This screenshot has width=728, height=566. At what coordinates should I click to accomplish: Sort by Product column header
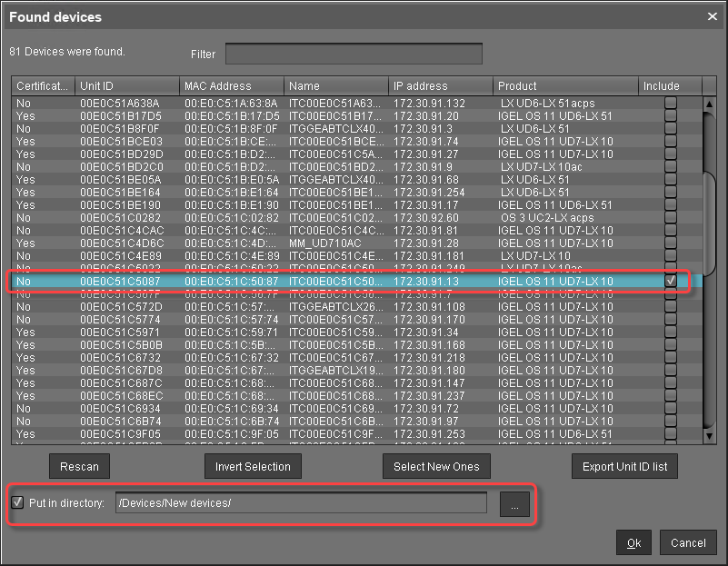click(564, 86)
